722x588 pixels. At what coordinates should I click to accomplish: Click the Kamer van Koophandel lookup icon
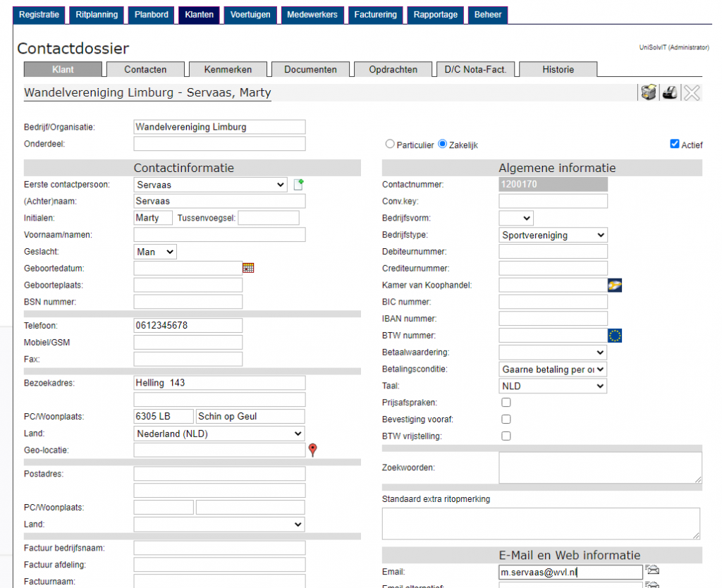pyautogui.click(x=615, y=285)
